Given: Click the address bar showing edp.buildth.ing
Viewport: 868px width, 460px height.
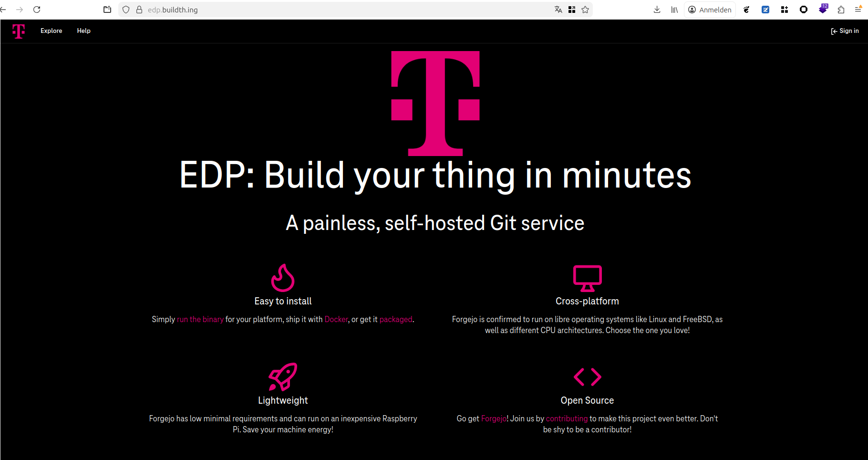Looking at the screenshot, I should click(334, 10).
